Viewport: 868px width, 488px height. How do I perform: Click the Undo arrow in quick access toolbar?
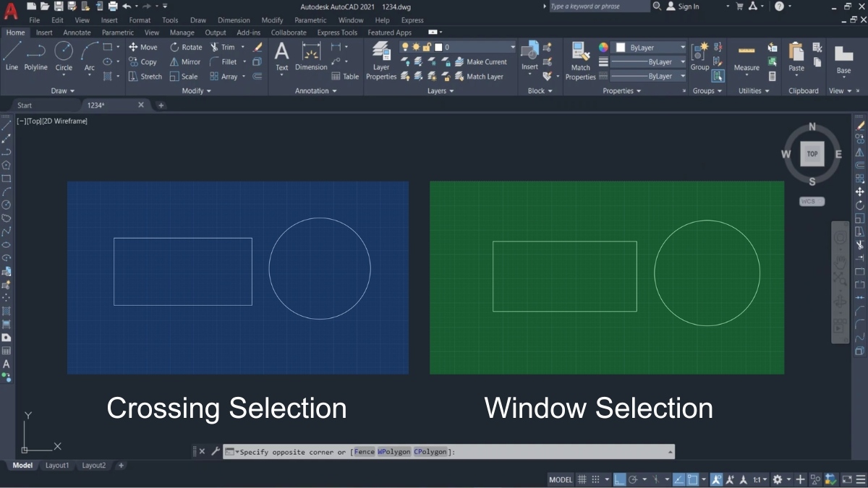pos(126,6)
